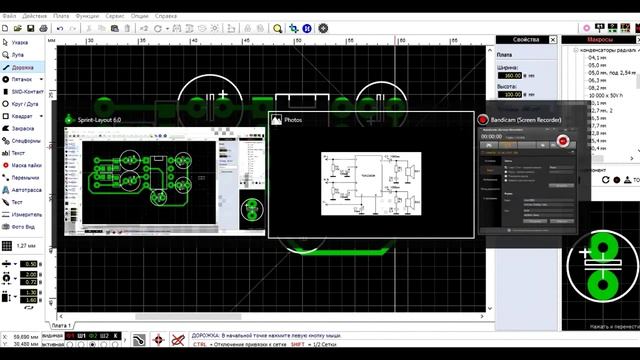
Task: Open track width presets dropdown
Action: [15, 264]
